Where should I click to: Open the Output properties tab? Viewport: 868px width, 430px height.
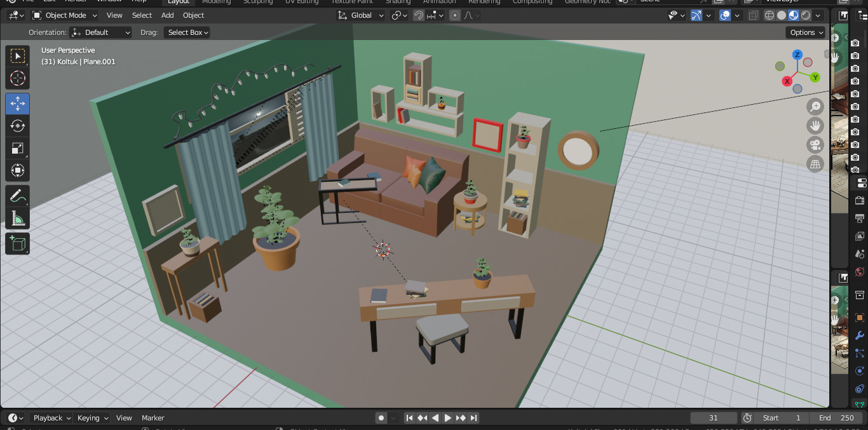[860, 218]
